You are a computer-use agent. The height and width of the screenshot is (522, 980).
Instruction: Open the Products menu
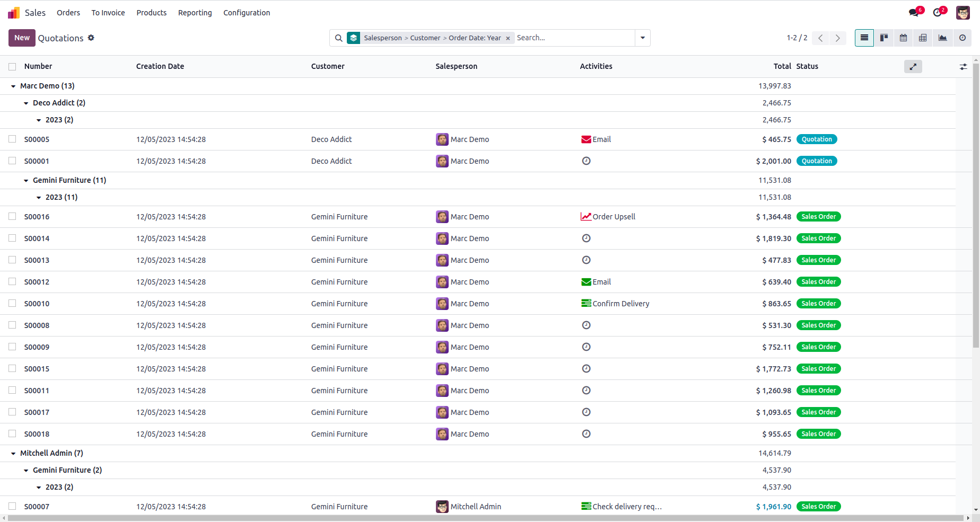pyautogui.click(x=152, y=13)
